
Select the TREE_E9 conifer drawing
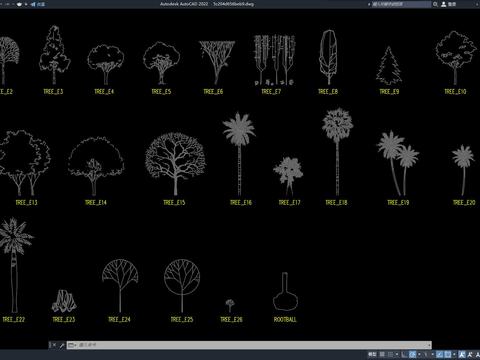389,66
